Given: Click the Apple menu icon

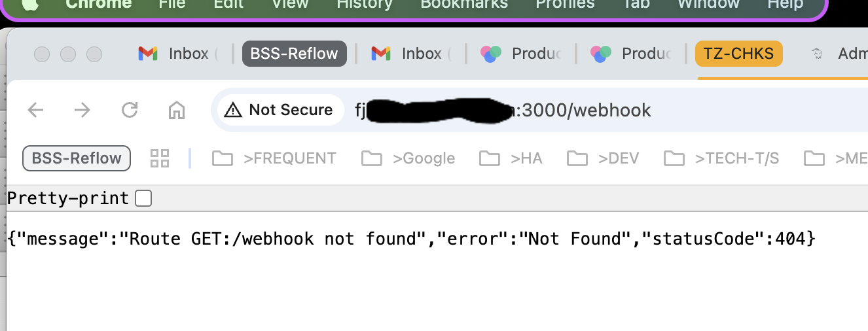Looking at the screenshot, I should (x=30, y=4).
